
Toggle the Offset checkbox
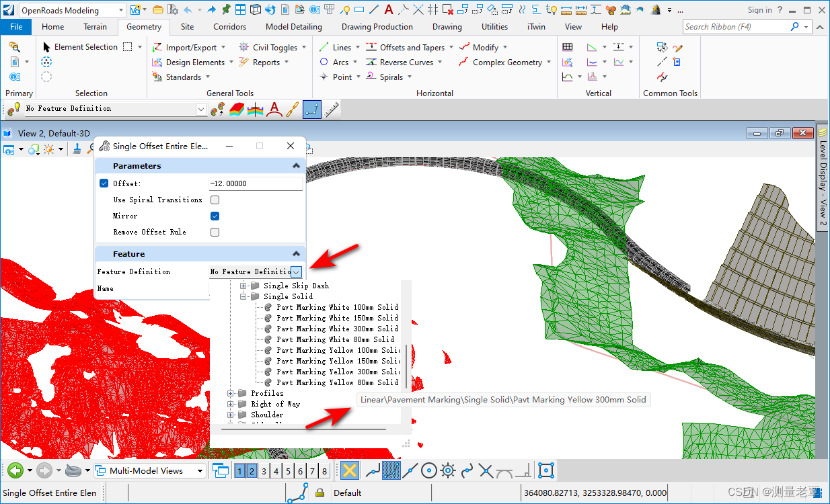[x=104, y=183]
